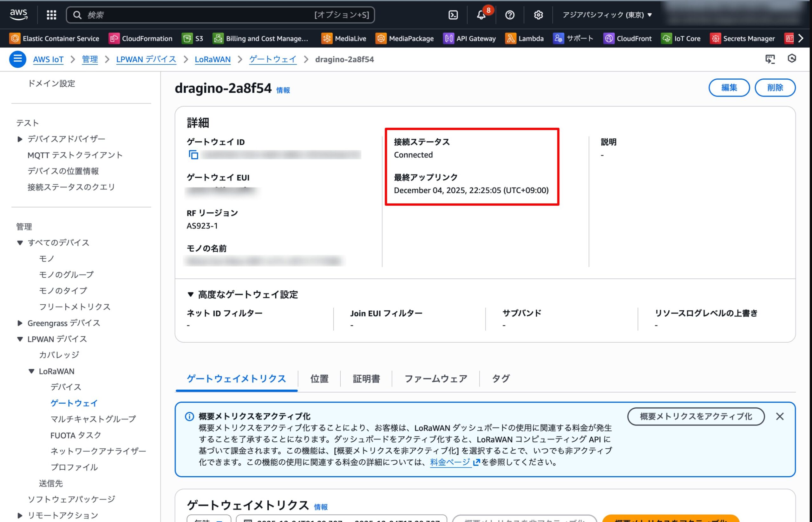Open the account settings gear

click(x=538, y=15)
